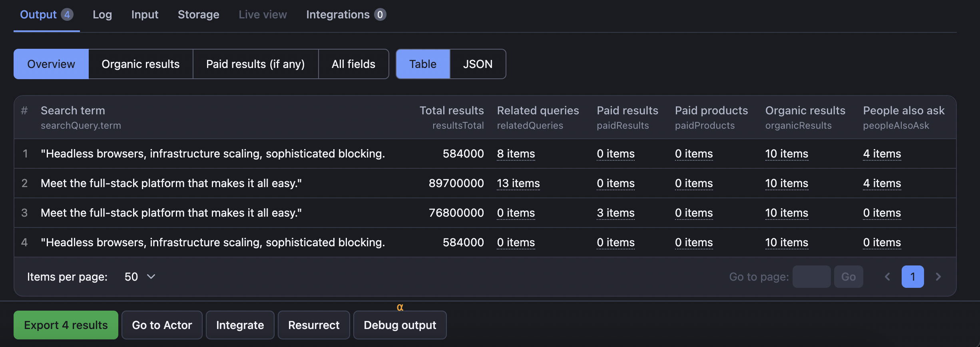This screenshot has width=980, height=347.
Task: Open the items per page dropdown
Action: [x=139, y=277]
